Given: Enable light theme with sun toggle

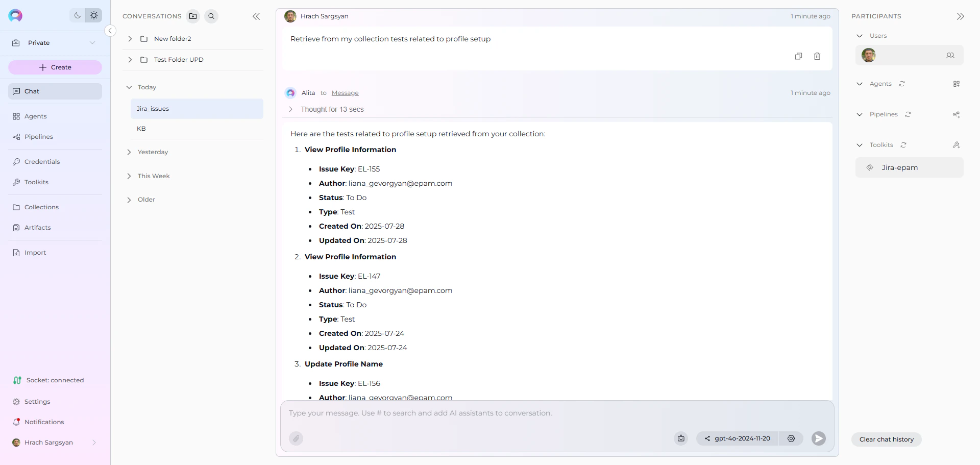Looking at the screenshot, I should 94,15.
